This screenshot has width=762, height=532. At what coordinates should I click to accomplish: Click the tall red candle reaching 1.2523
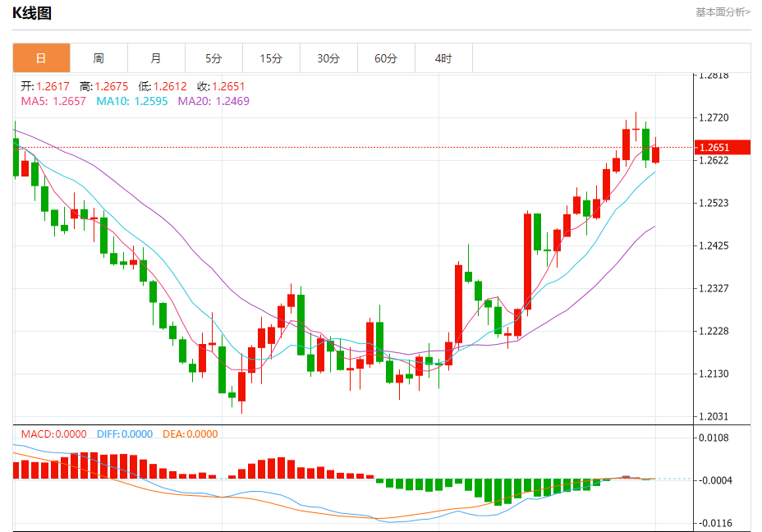527,261
